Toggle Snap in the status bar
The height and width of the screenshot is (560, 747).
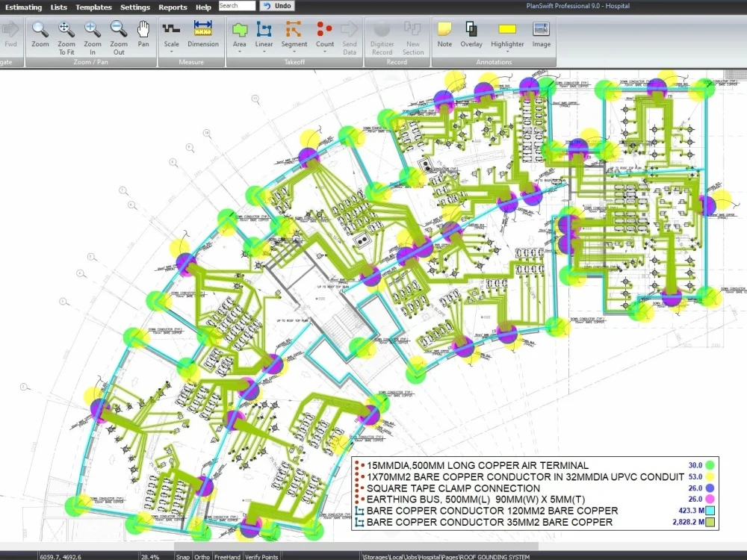click(x=182, y=556)
